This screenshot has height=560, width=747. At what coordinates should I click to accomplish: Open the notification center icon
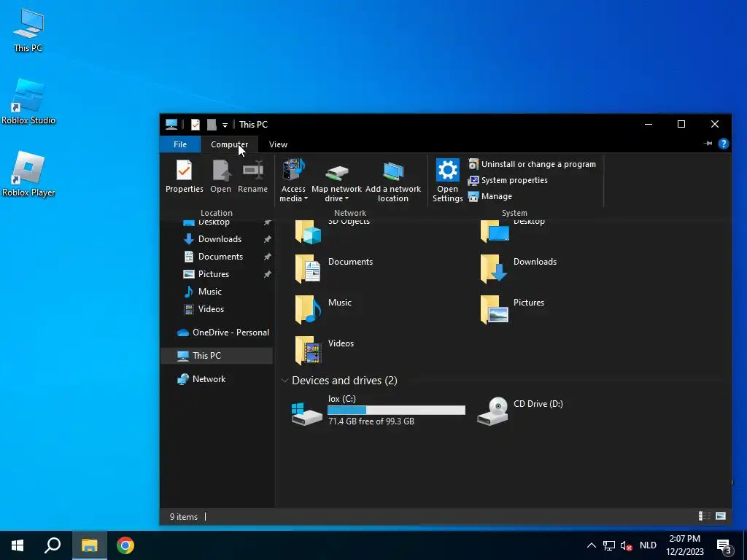[x=724, y=545]
